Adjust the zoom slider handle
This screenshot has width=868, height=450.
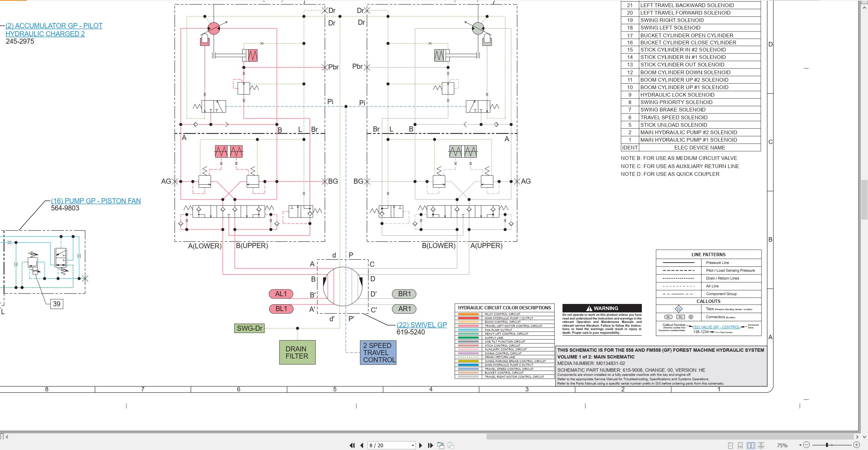point(827,445)
